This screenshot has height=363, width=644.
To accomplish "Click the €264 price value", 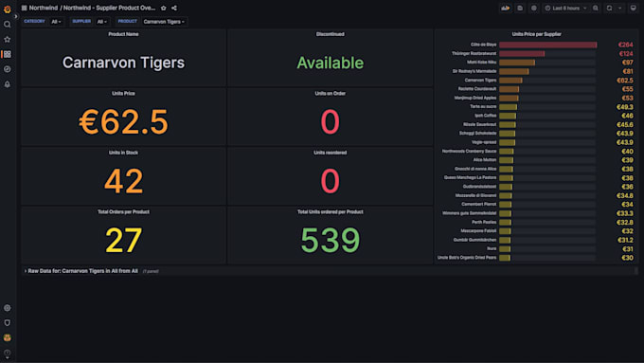I will click(625, 45).
